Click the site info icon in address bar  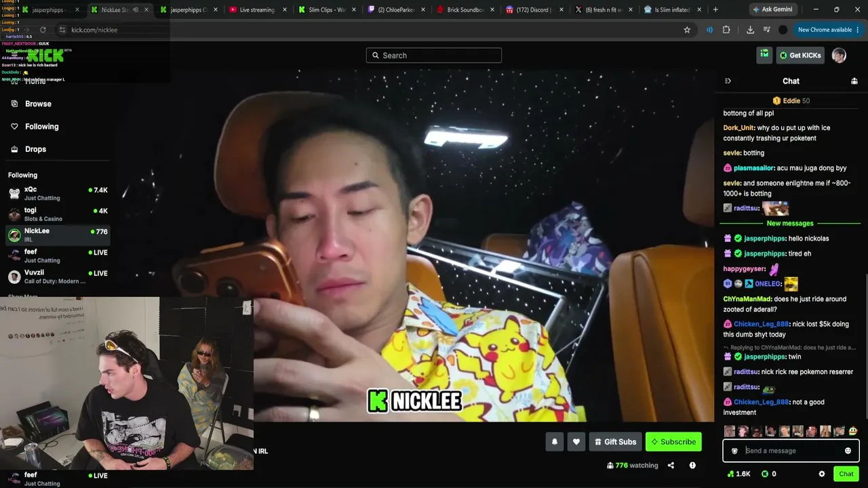pos(62,30)
